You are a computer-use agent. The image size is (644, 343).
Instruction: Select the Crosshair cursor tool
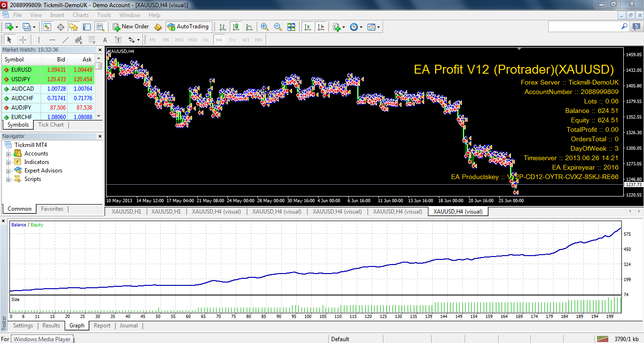(x=23, y=40)
